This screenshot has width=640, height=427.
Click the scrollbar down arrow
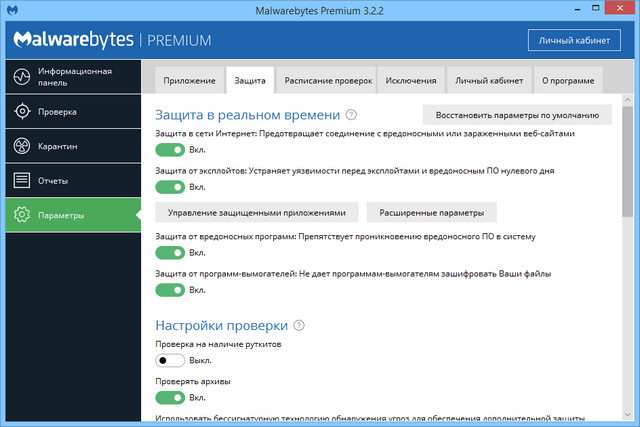pos(627,415)
